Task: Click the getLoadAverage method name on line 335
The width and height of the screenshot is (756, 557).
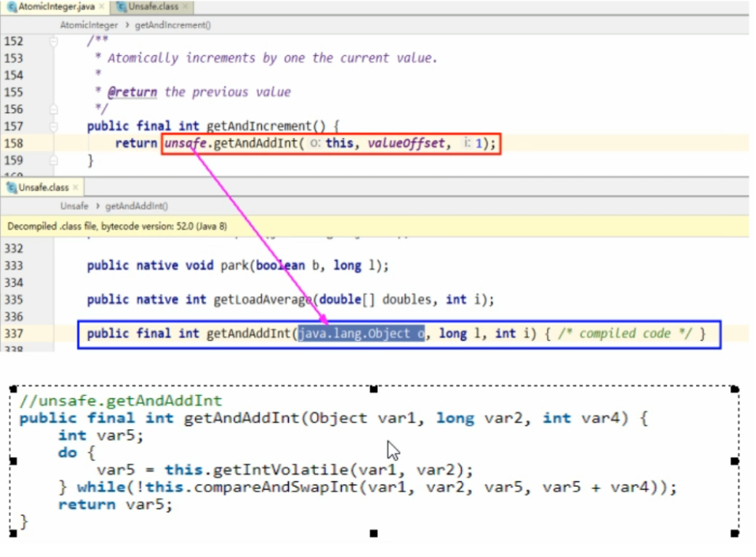Action: pyautogui.click(x=263, y=300)
